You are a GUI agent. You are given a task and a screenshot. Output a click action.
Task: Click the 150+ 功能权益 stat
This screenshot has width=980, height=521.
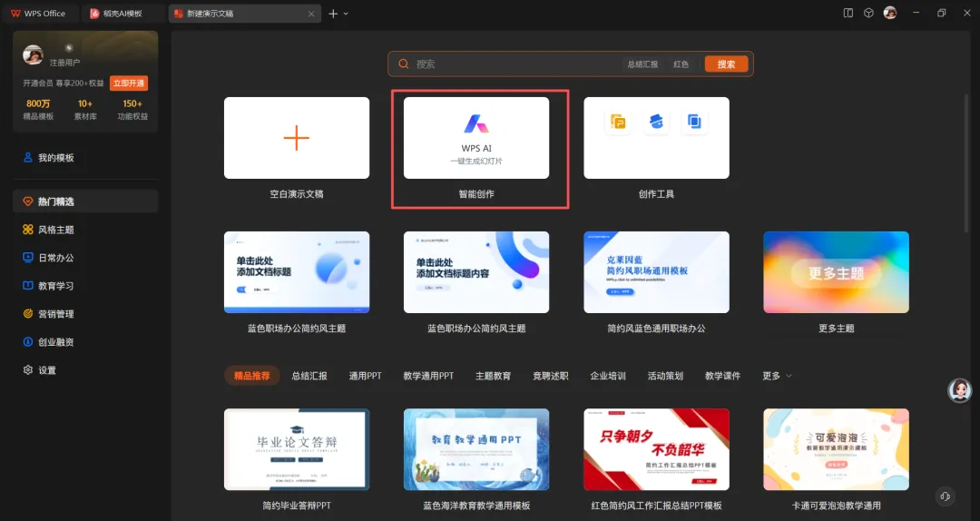point(132,110)
